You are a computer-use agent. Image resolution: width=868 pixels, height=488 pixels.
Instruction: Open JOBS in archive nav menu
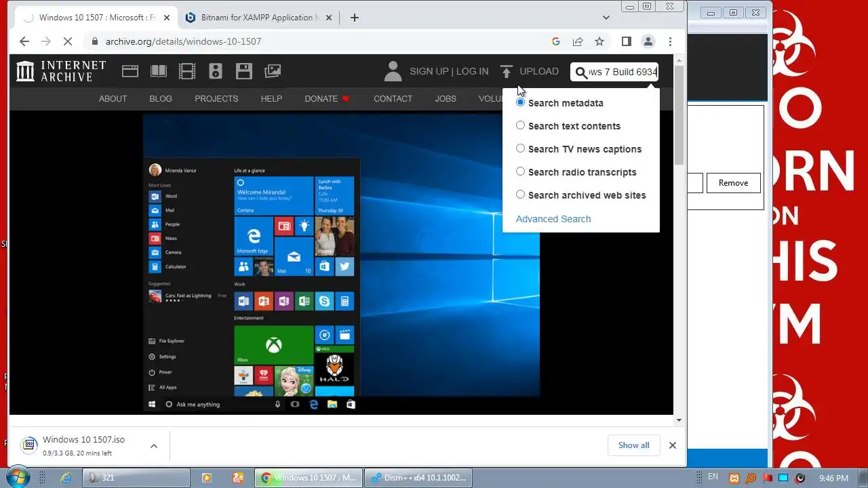(x=446, y=98)
